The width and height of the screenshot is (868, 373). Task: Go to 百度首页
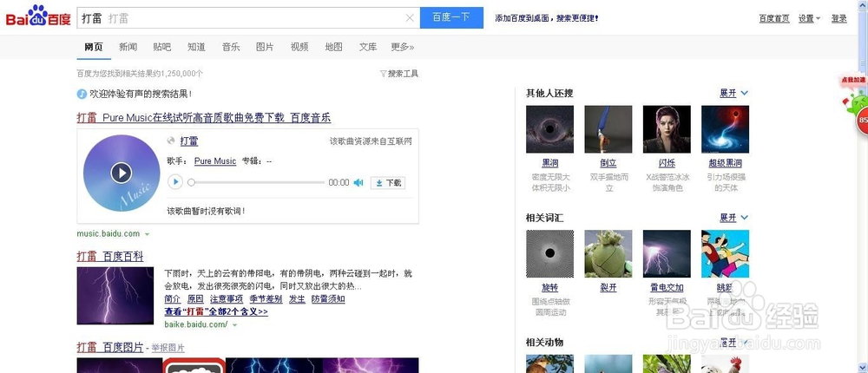(774, 18)
